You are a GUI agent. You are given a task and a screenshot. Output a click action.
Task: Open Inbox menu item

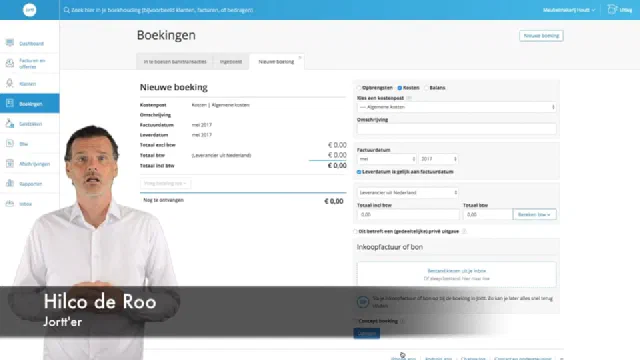pyautogui.click(x=25, y=204)
